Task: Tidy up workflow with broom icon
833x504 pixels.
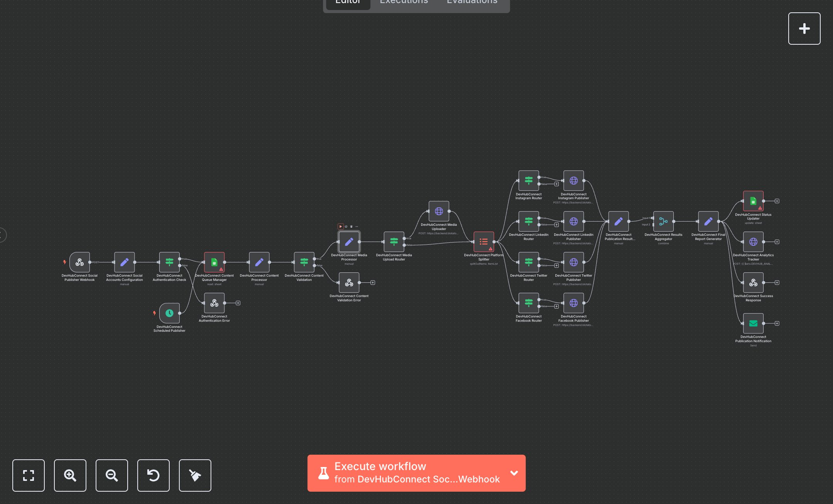Action: pyautogui.click(x=195, y=475)
